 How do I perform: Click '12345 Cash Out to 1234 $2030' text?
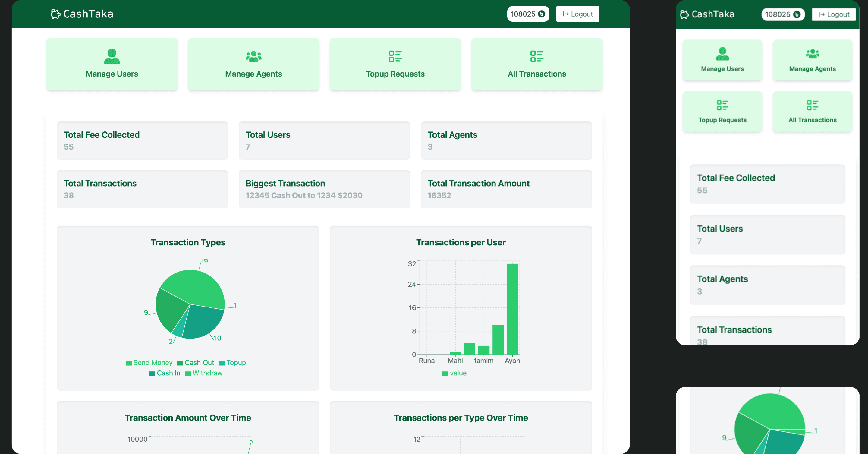coord(304,195)
